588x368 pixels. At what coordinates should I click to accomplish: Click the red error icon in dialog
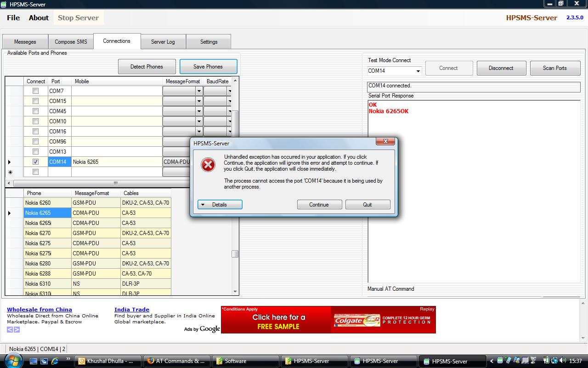(208, 165)
